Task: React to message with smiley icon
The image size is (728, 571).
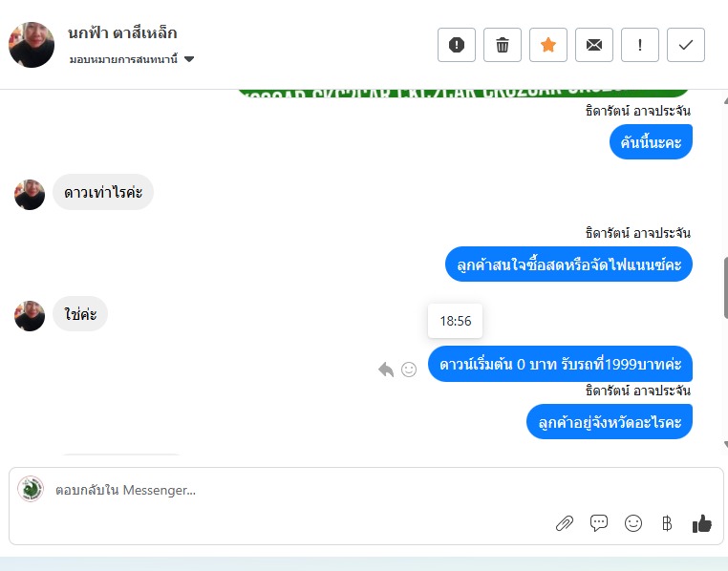Action: 409,370
